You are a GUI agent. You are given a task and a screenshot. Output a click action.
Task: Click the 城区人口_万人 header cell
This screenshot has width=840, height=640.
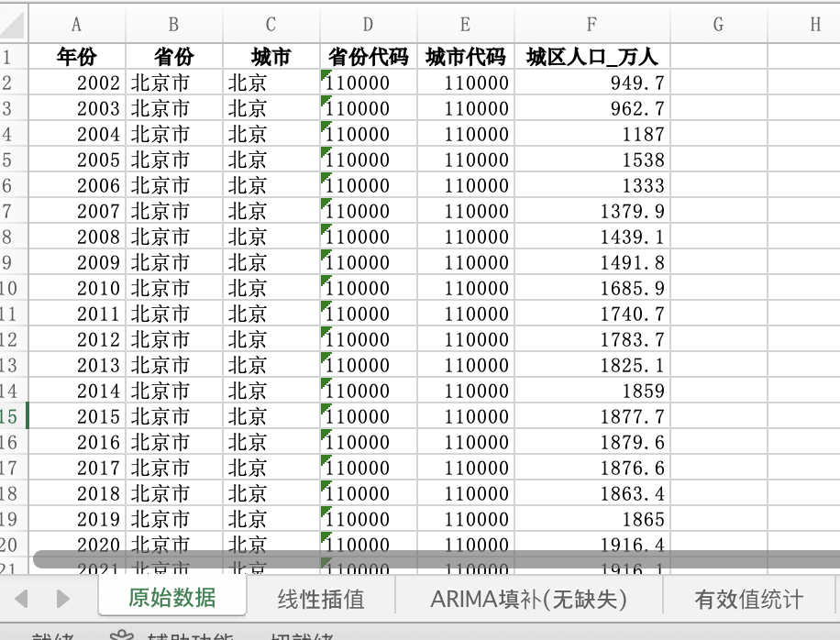(x=592, y=56)
